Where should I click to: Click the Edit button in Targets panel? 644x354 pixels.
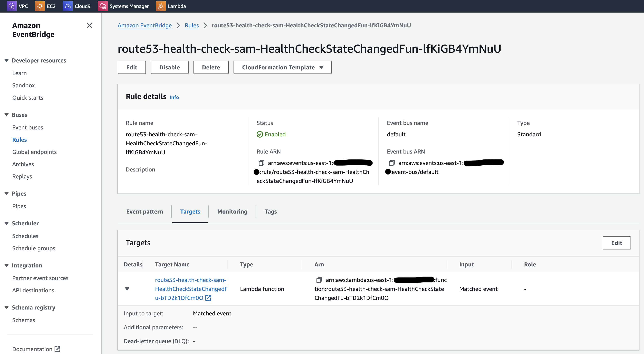(616, 243)
